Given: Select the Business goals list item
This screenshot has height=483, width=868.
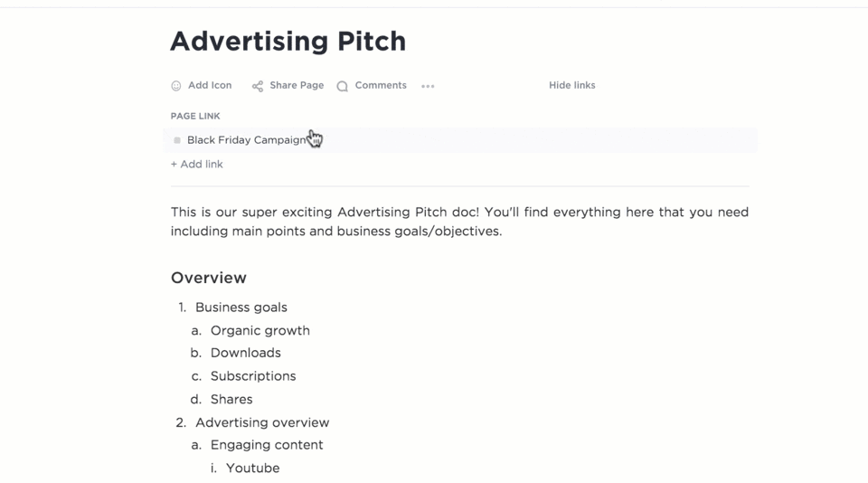Looking at the screenshot, I should 241,308.
